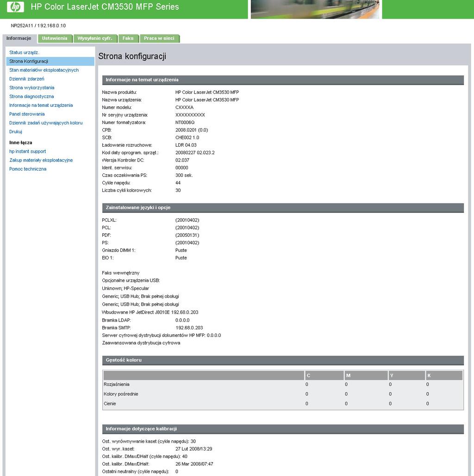Click the C column header in density table
Screen dimensions: 474x476
click(x=324, y=376)
